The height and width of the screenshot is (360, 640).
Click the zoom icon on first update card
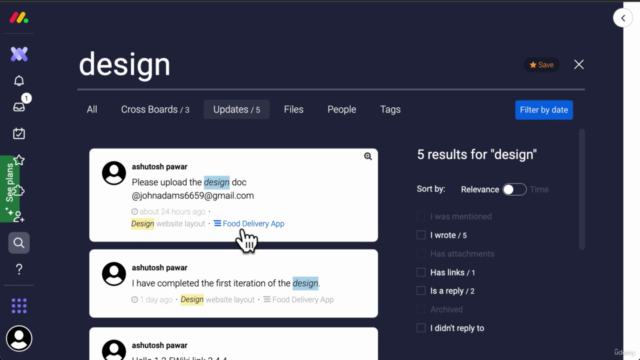368,156
